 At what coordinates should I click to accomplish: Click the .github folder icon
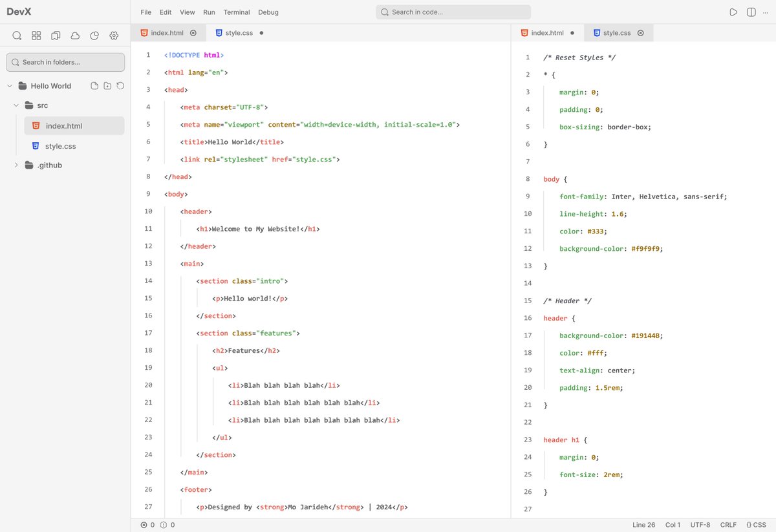click(x=28, y=165)
